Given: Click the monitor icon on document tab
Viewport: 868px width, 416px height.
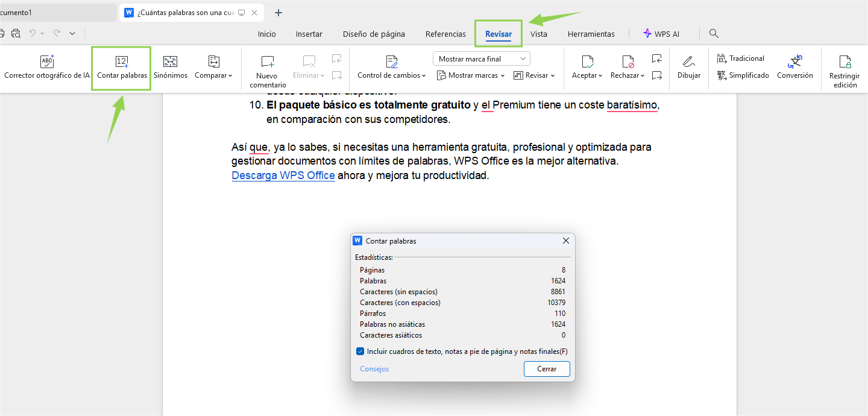Looking at the screenshot, I should 242,13.
